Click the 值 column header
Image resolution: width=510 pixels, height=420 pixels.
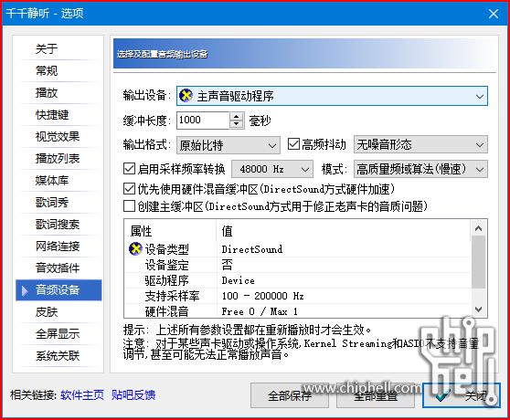(x=343, y=231)
